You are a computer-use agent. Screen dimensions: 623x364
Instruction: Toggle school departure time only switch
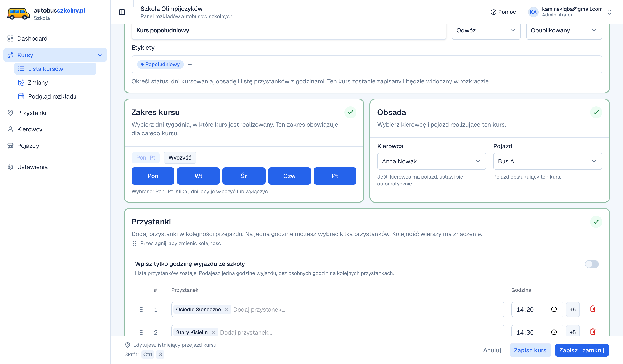(x=592, y=264)
